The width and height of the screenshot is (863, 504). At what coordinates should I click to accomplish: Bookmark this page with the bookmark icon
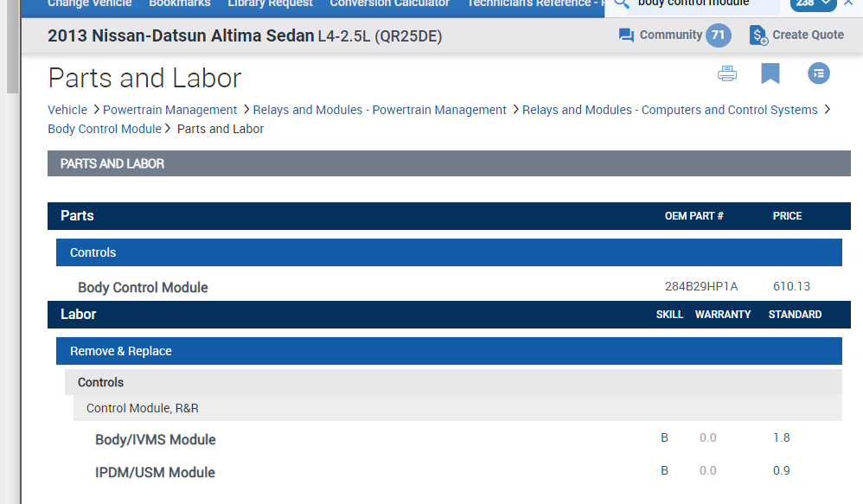pos(770,73)
